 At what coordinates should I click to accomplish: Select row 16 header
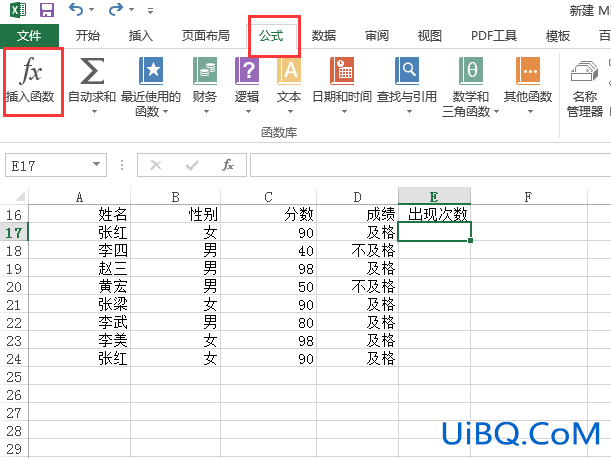(14, 215)
